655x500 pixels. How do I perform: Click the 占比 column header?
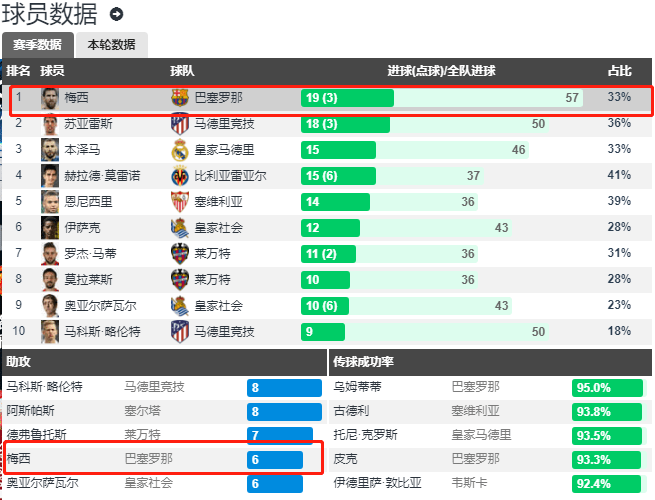point(619,71)
